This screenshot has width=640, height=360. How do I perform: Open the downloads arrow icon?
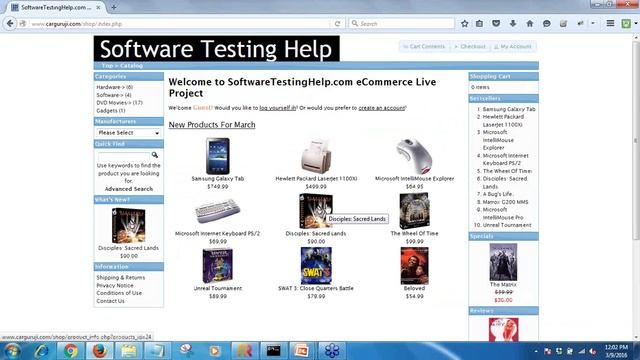[513, 24]
